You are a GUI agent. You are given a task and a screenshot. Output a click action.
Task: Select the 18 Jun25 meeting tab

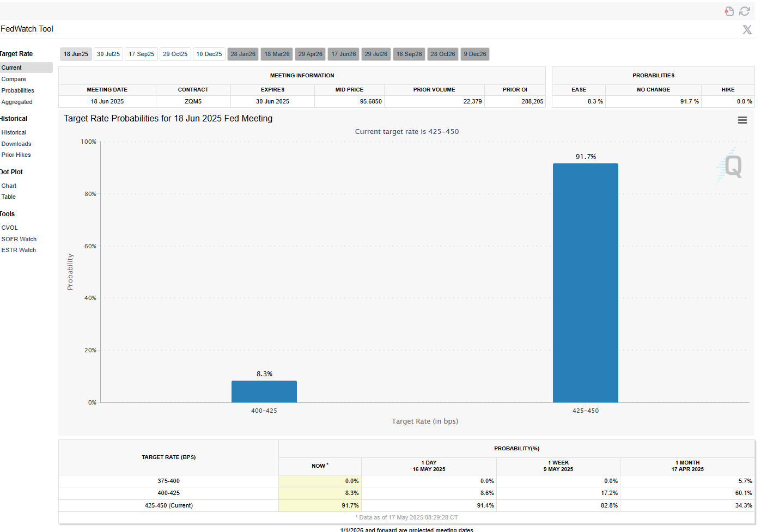click(76, 54)
